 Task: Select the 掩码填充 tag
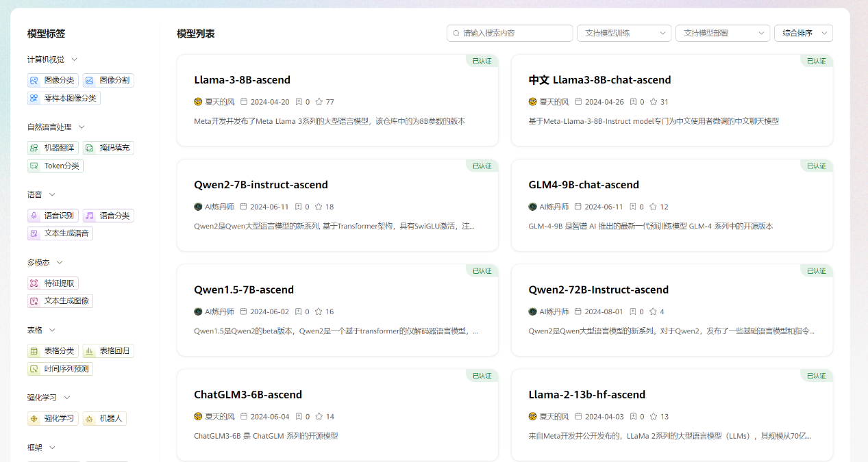pos(108,148)
